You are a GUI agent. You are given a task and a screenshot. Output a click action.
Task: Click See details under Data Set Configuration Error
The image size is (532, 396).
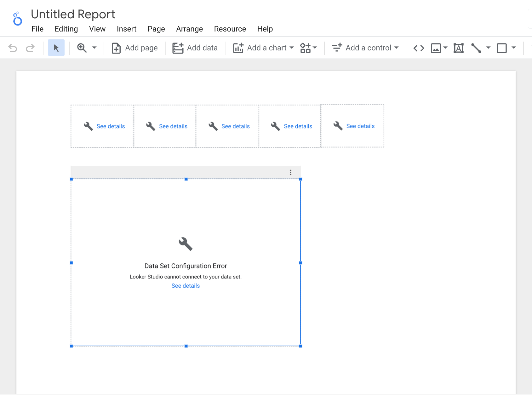(186, 286)
